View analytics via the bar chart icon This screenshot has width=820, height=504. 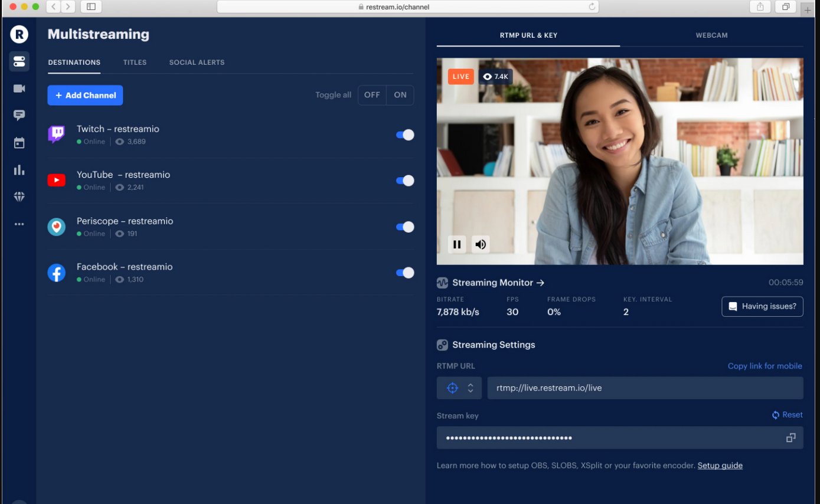pos(19,169)
